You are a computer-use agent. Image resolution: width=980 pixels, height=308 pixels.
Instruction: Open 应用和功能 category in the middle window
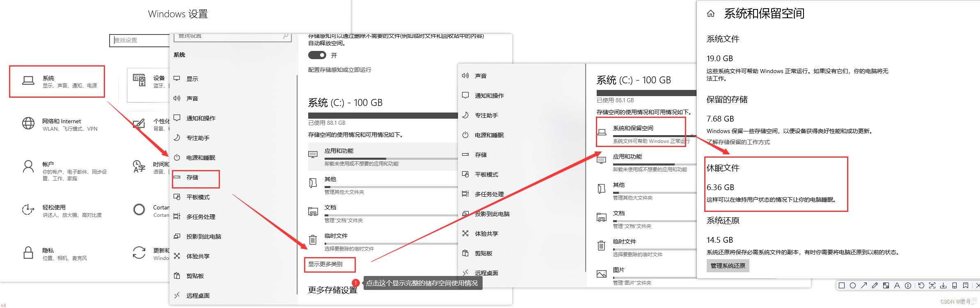382,157
